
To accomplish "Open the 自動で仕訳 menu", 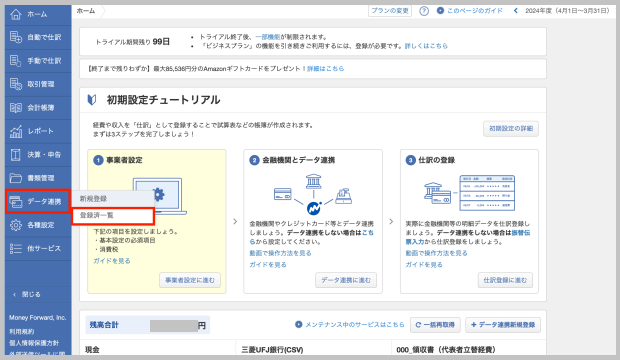I will pos(38,37).
